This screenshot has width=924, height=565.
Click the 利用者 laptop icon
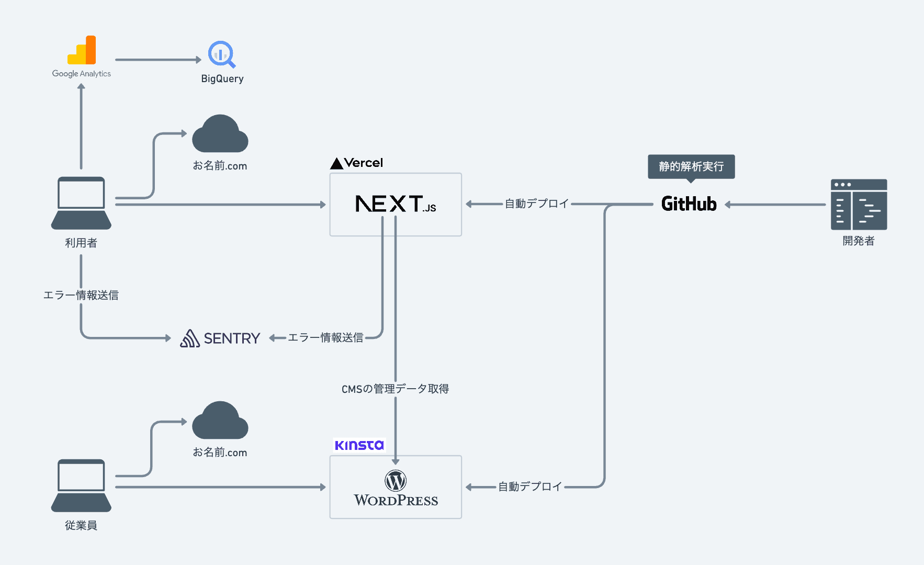coord(81,203)
